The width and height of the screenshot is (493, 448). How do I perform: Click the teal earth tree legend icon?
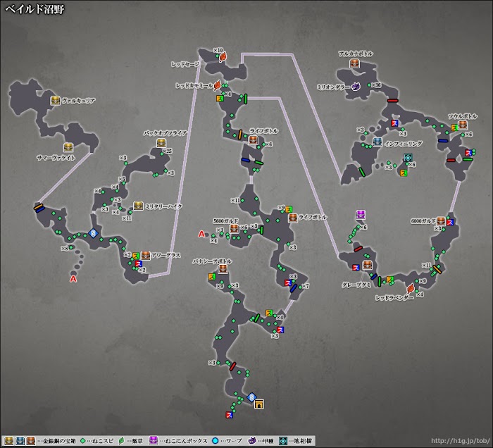(283, 441)
